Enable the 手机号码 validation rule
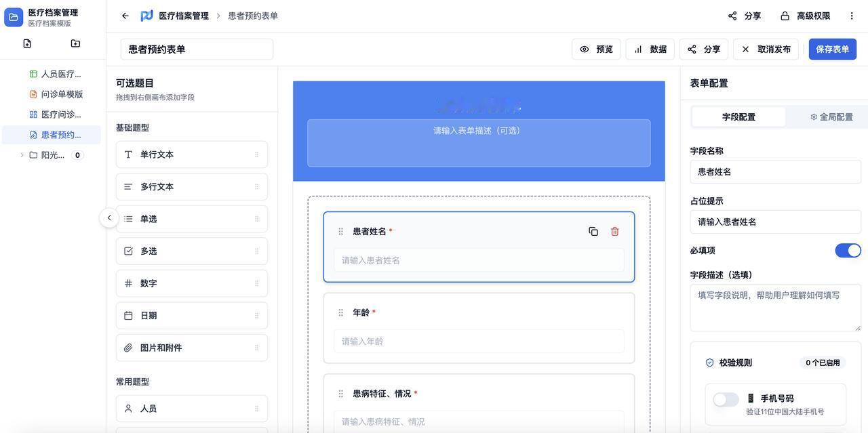The height and width of the screenshot is (433, 868). [726, 400]
